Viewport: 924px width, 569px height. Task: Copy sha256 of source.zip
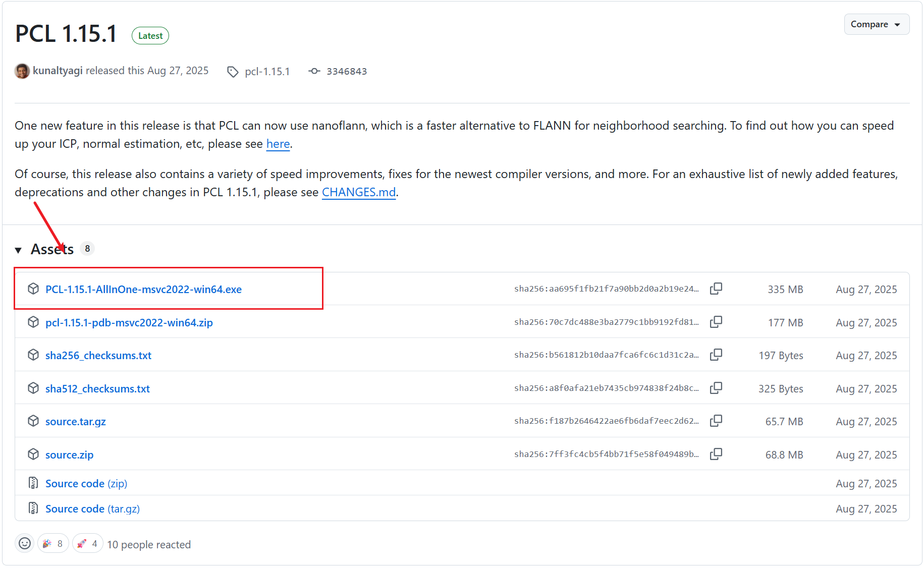point(716,454)
